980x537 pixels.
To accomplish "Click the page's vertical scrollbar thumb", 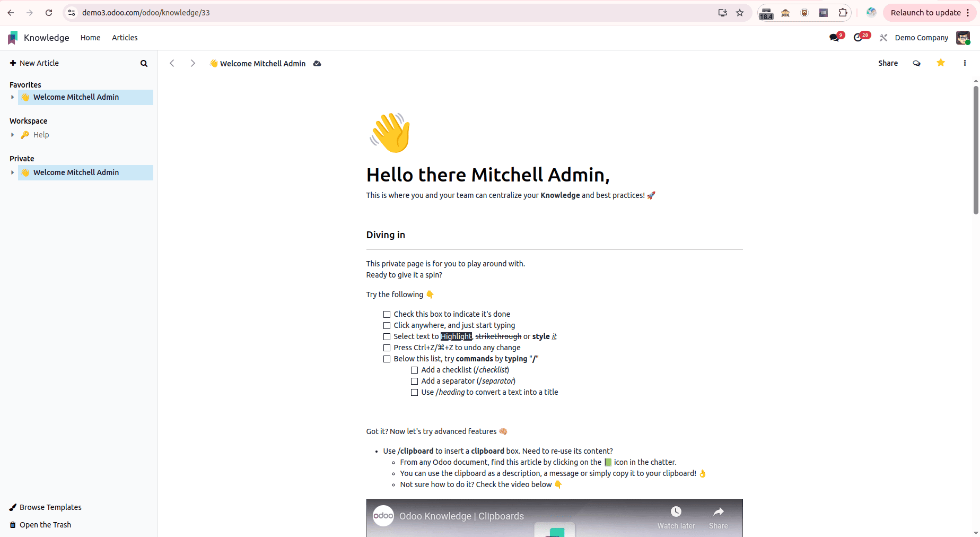I will [976, 150].
